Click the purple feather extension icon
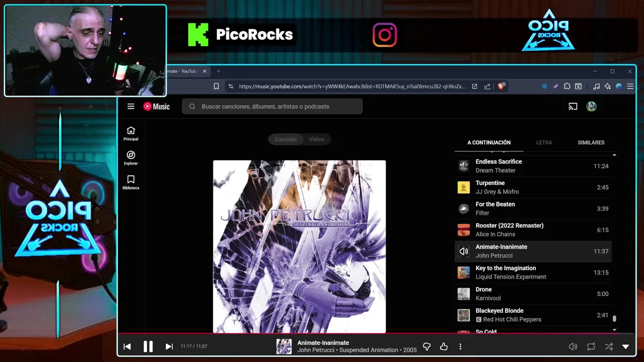644x362 pixels. pyautogui.click(x=555, y=86)
